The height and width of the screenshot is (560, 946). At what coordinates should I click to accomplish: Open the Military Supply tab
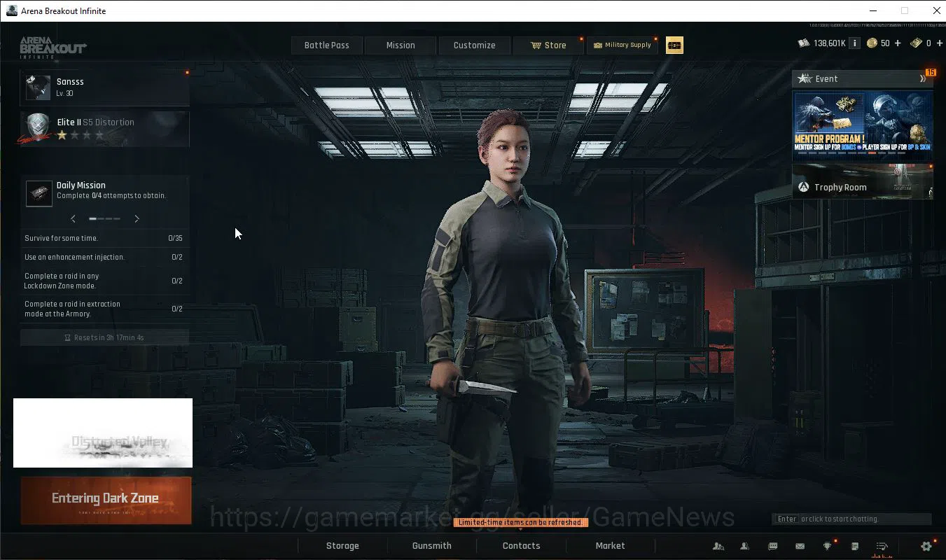(x=622, y=45)
